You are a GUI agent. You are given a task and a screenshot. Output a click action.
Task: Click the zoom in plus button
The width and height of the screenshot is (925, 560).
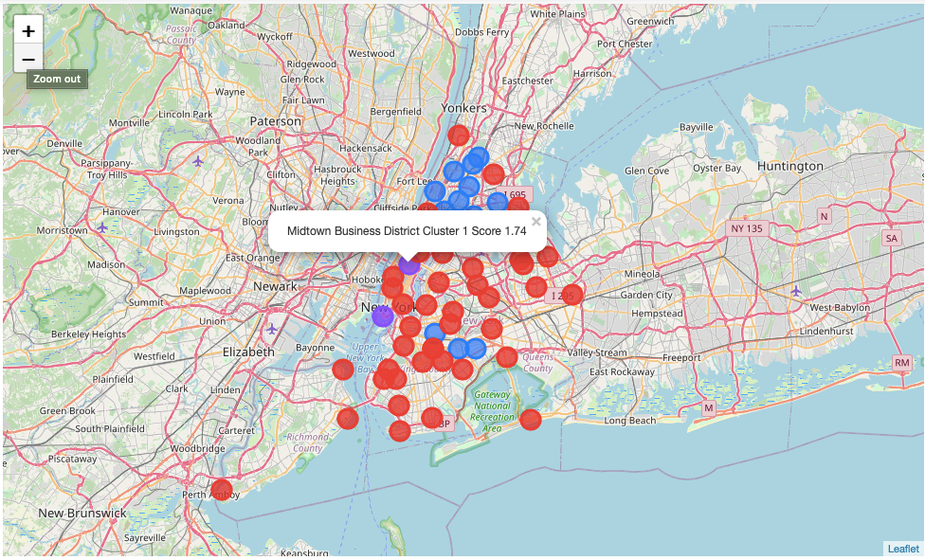click(27, 31)
